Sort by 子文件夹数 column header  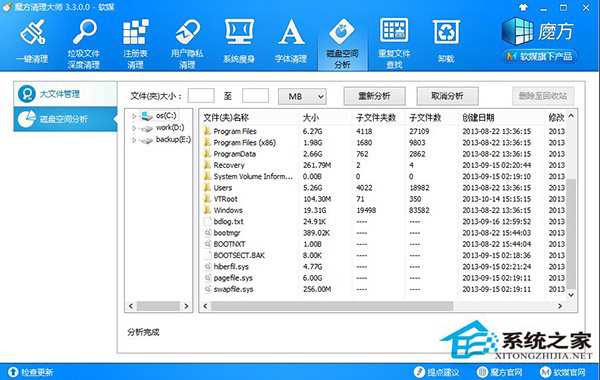376,117
